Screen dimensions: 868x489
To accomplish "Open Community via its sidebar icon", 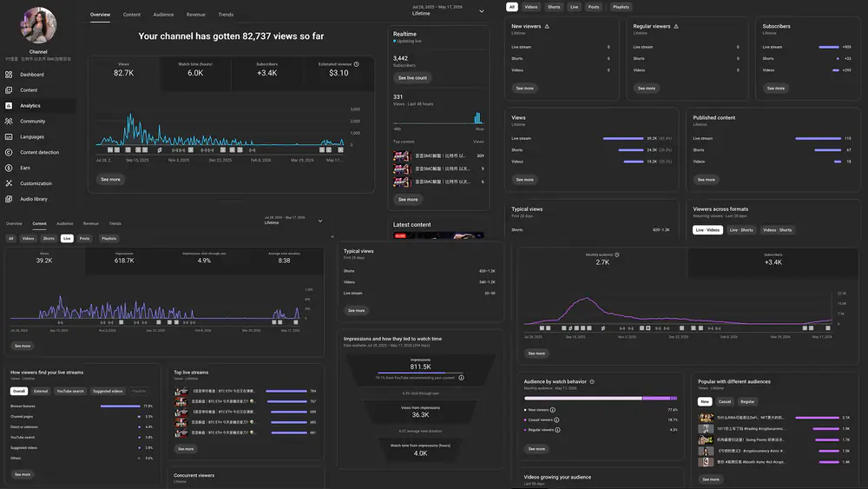I will (9, 121).
